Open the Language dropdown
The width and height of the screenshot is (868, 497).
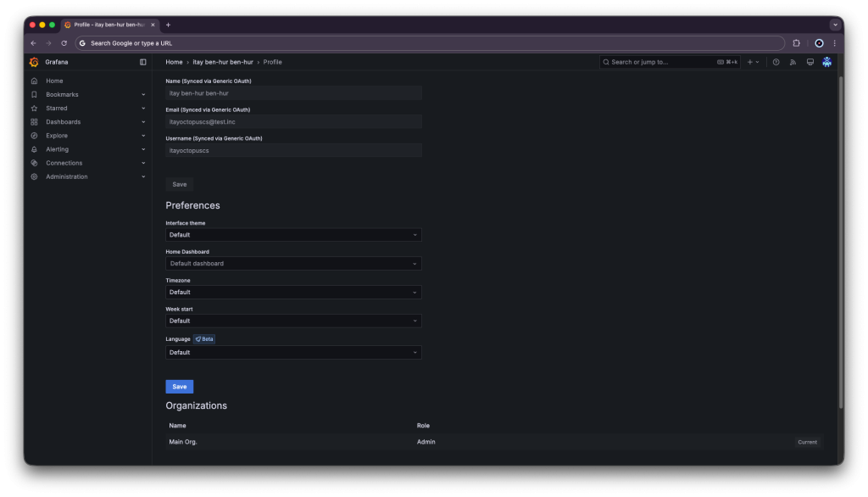(x=293, y=352)
